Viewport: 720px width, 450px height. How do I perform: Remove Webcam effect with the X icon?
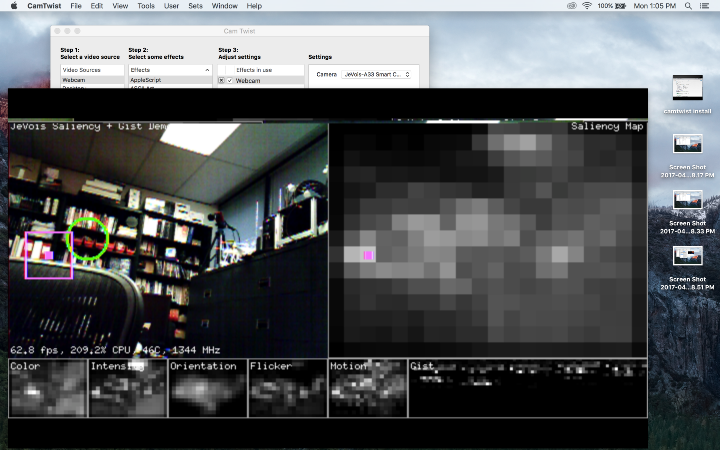click(221, 80)
